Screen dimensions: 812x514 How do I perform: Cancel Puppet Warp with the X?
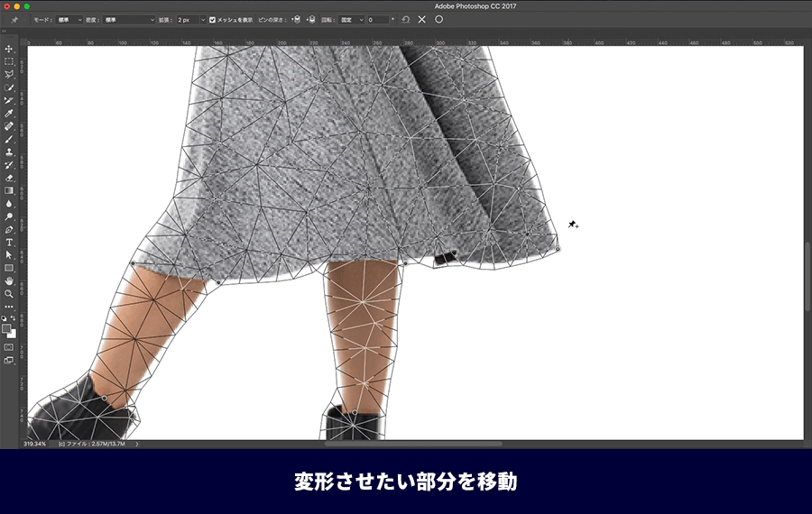422,20
